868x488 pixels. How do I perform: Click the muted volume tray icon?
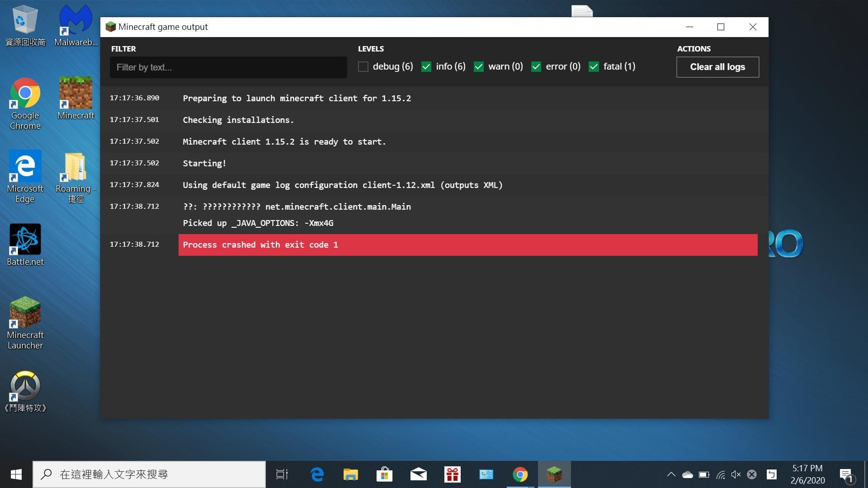click(736, 474)
